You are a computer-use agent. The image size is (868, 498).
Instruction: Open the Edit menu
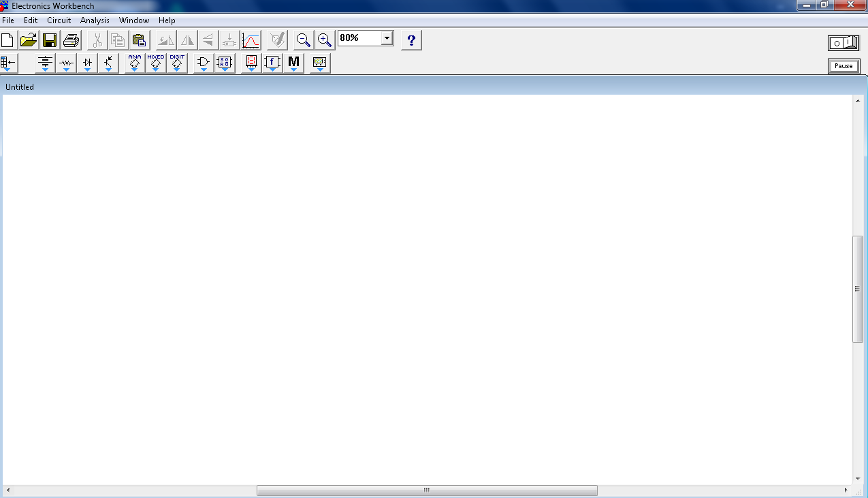click(31, 20)
